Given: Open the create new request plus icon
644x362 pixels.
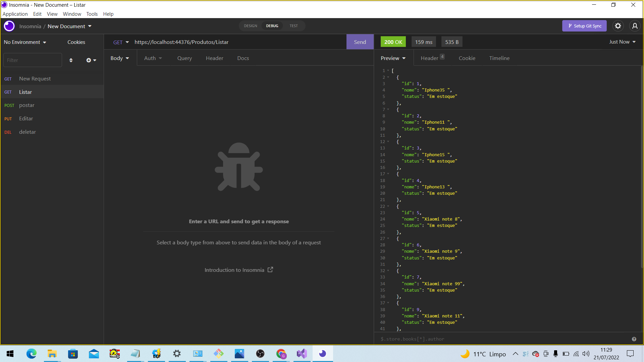Looking at the screenshot, I should (91, 60).
